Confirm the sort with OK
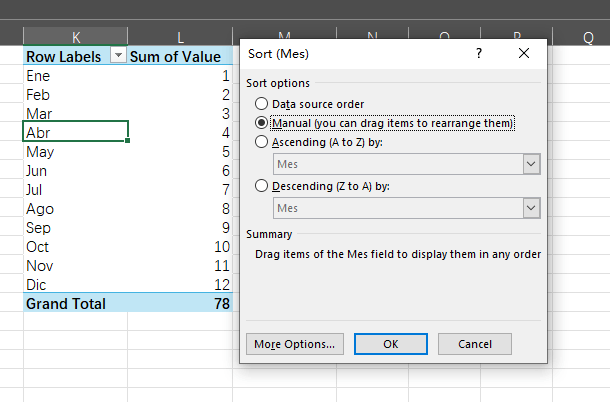The height and width of the screenshot is (402, 610). 391,344
